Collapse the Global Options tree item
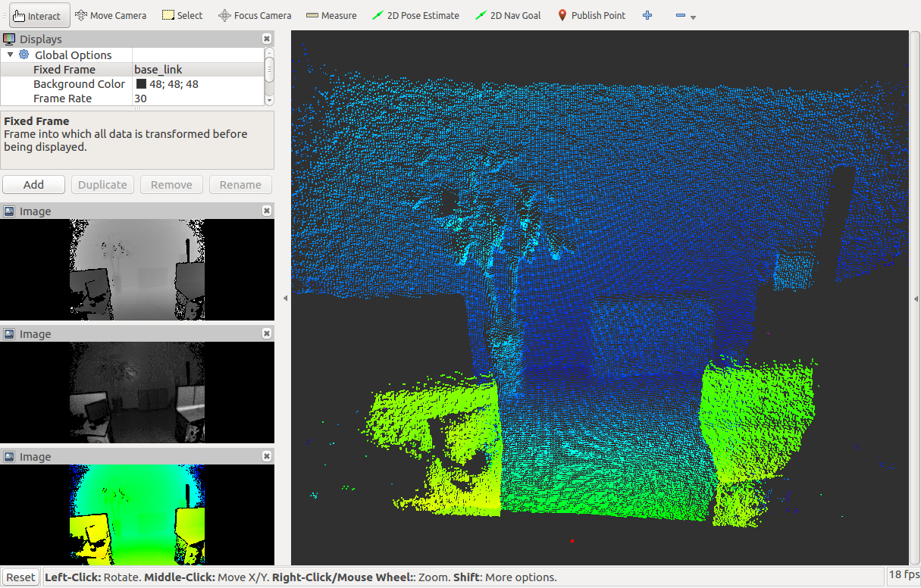The width and height of the screenshot is (921, 588). (11, 55)
